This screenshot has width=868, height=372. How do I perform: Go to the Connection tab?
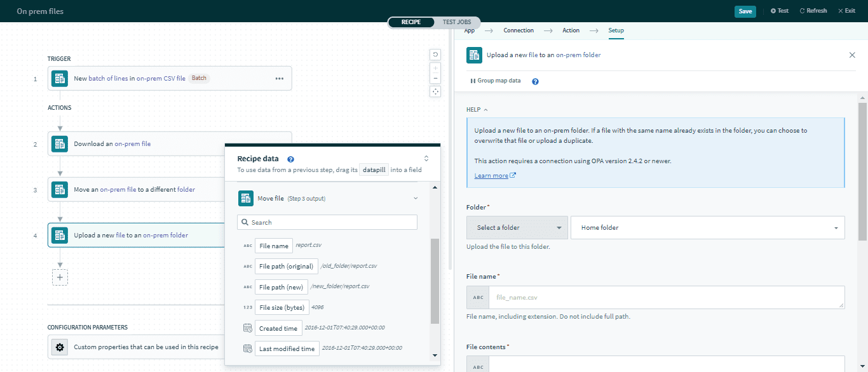519,30
